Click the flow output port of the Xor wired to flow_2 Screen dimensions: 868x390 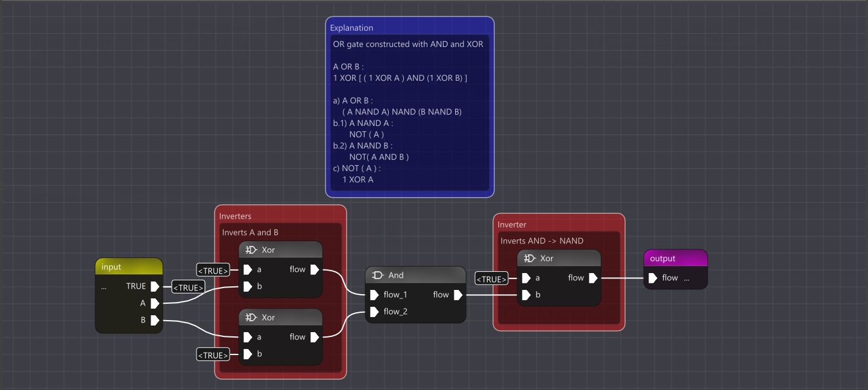pyautogui.click(x=314, y=337)
